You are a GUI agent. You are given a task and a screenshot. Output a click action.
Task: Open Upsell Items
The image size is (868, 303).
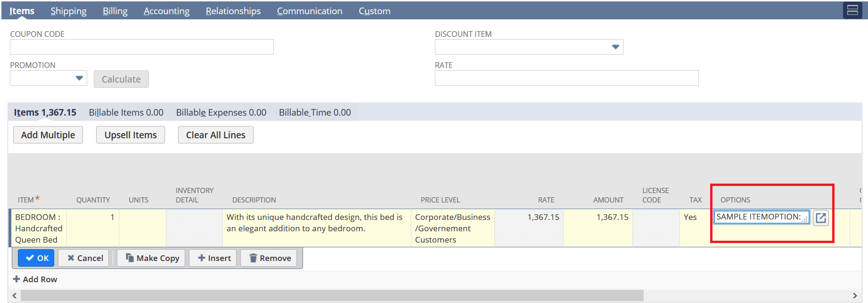coord(131,135)
